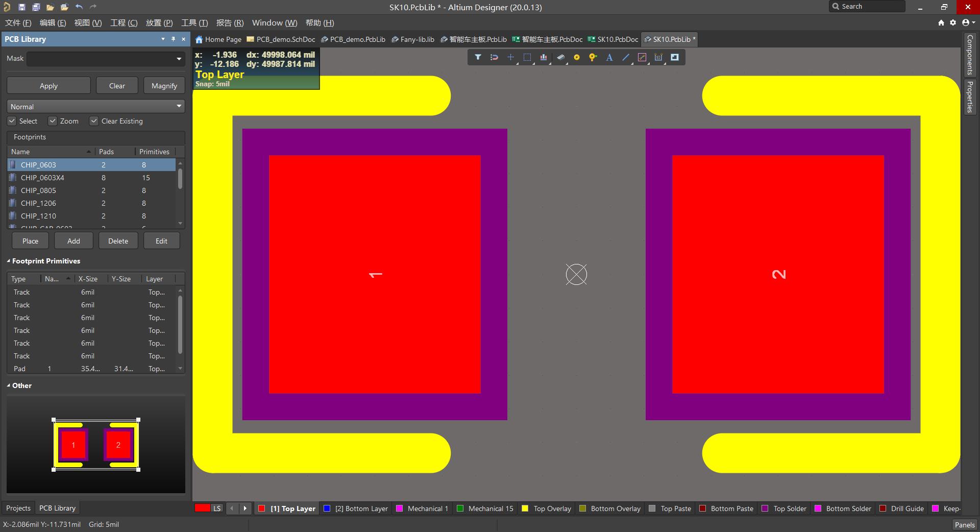Place a pad with the toolbar
980x532 pixels.
tap(577, 57)
